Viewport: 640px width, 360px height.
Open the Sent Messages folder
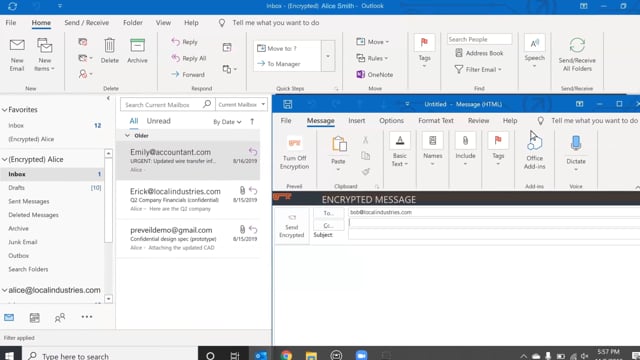click(29, 201)
